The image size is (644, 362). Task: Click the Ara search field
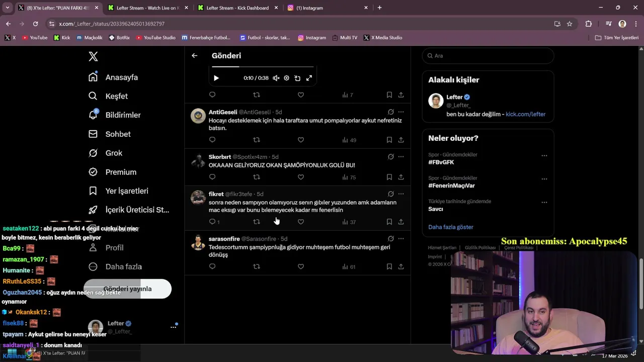click(488, 56)
